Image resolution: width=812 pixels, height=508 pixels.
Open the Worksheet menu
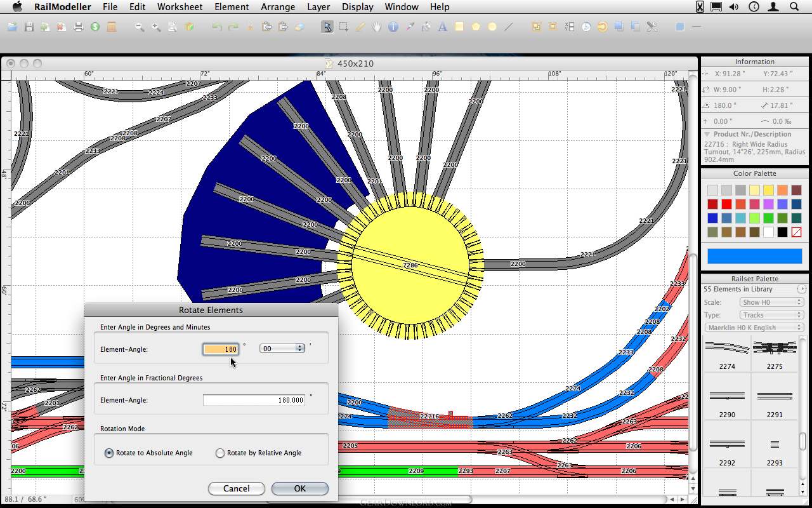180,7
